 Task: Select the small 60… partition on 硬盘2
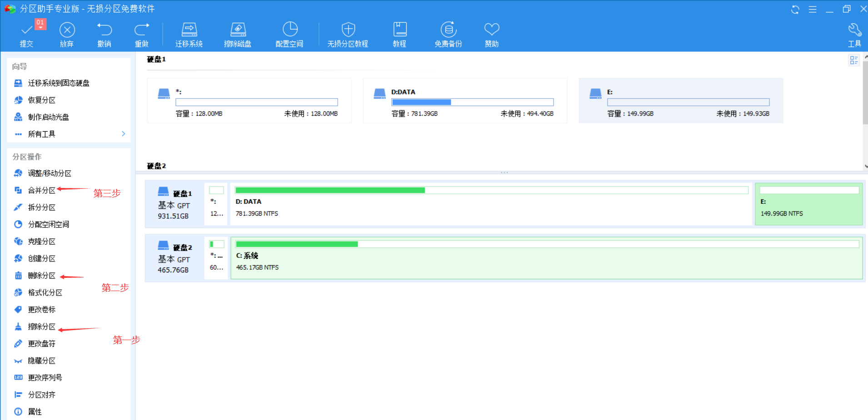coord(216,257)
